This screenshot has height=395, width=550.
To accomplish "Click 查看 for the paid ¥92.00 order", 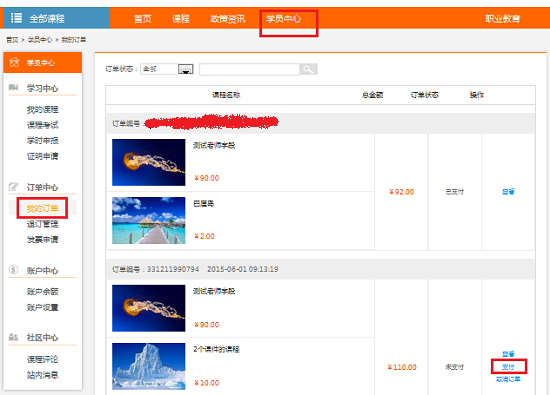I will click(x=508, y=192).
